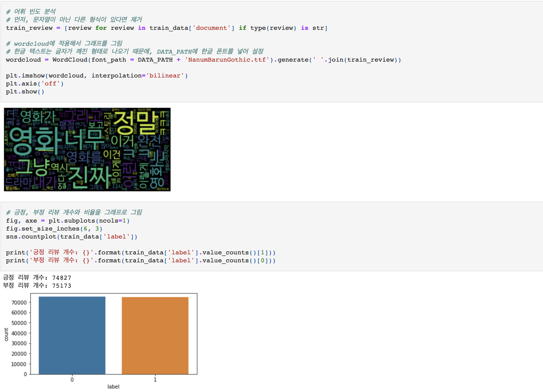Click the 긍정 리뷰 print statement
The image size is (543, 392).
click(140, 253)
